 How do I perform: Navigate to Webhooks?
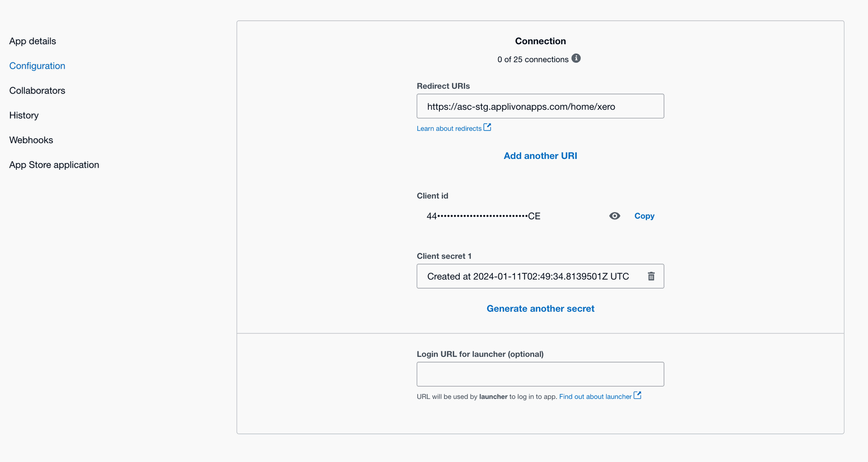31,140
